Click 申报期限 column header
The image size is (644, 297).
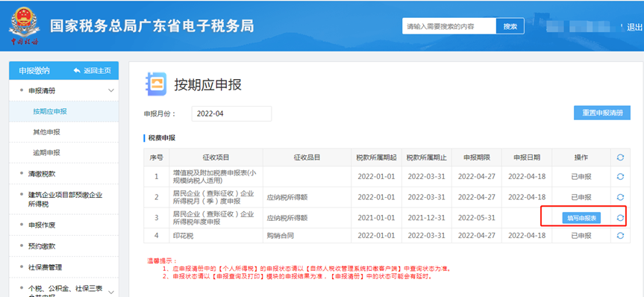(477, 157)
